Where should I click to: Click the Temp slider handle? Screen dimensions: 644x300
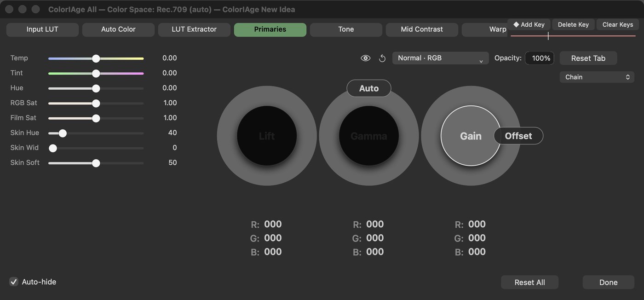[96, 58]
